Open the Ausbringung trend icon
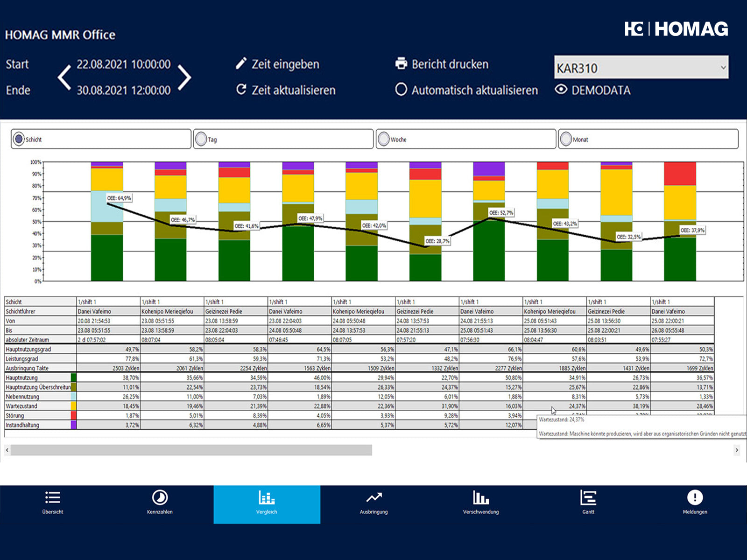Viewport: 747px width, 560px height. (373, 498)
